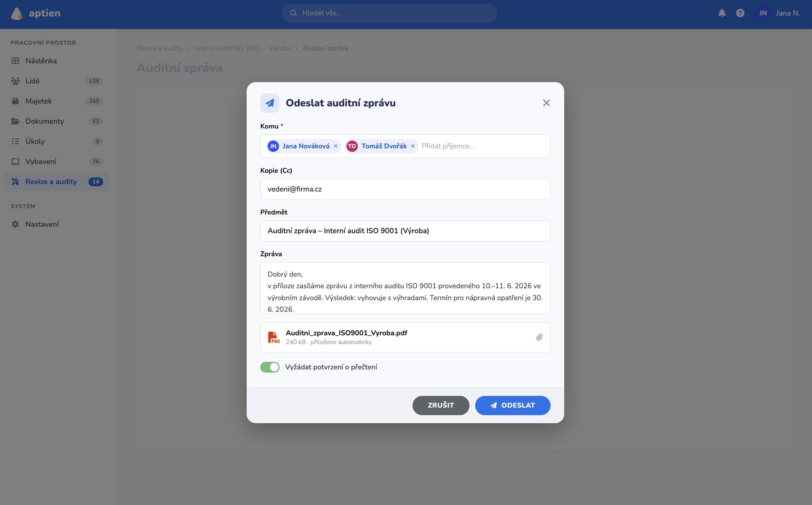This screenshot has height=505, width=812.
Task: Click the Hledat vše search bar
Action: [389, 13]
